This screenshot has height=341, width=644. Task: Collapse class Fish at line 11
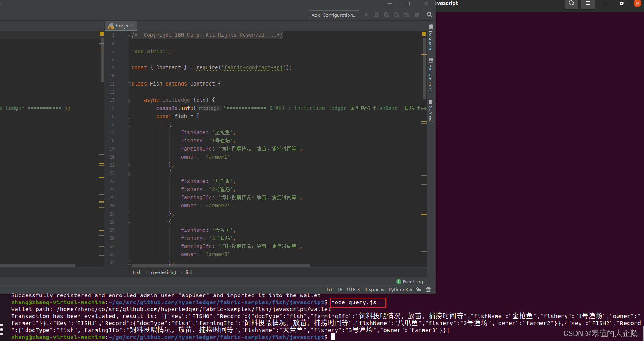(x=129, y=84)
